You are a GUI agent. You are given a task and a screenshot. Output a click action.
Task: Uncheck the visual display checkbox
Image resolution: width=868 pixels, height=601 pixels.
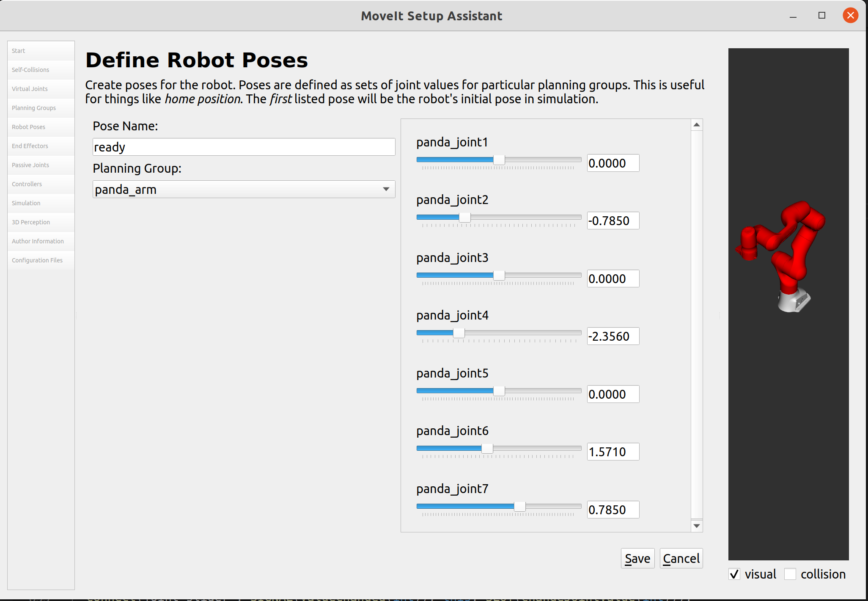click(735, 574)
